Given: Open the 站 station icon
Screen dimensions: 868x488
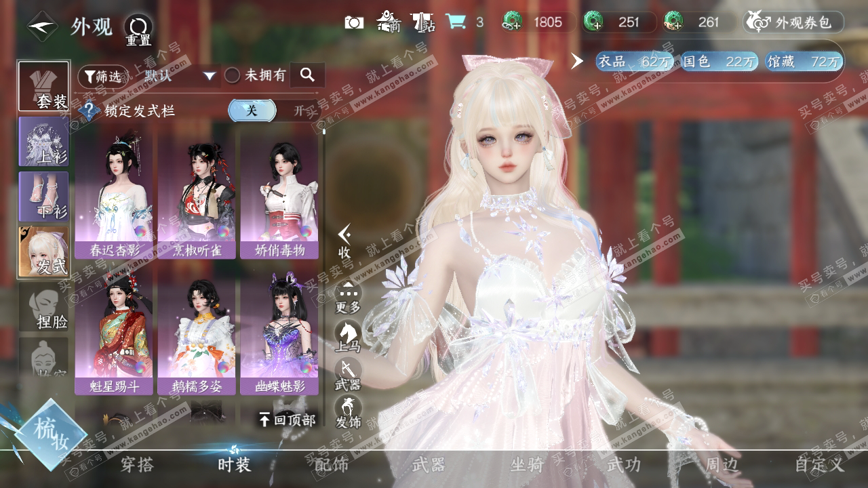Looking at the screenshot, I should pyautogui.click(x=422, y=22).
